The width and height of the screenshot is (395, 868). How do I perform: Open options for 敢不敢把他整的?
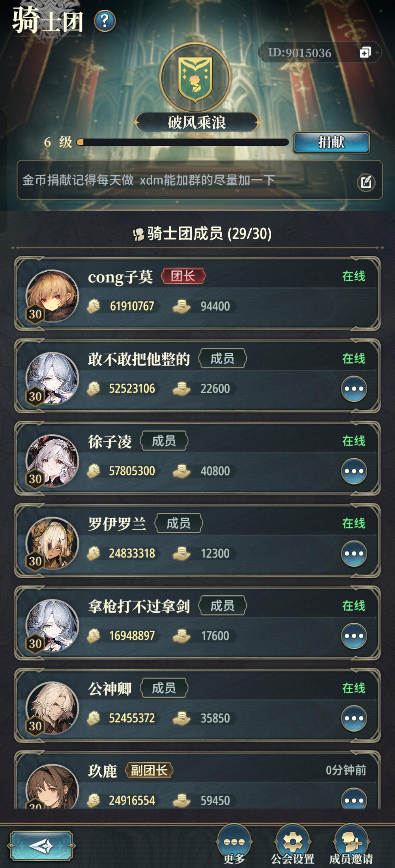(x=354, y=388)
